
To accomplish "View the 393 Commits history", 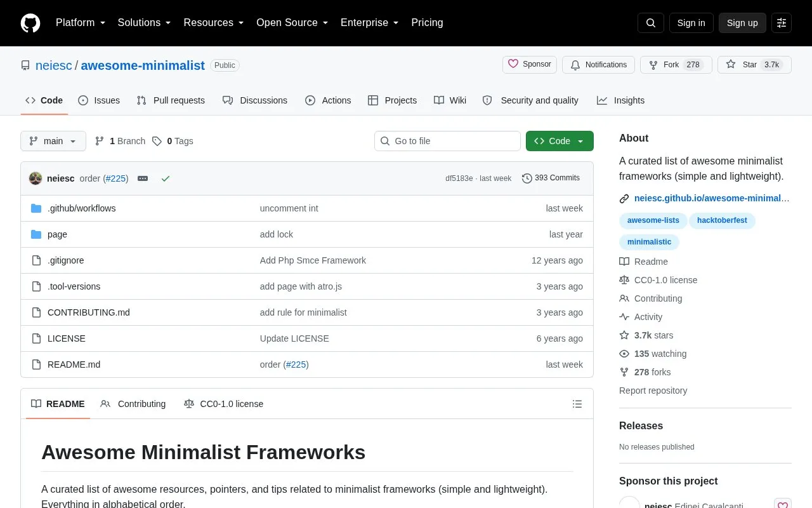I will click(x=551, y=178).
